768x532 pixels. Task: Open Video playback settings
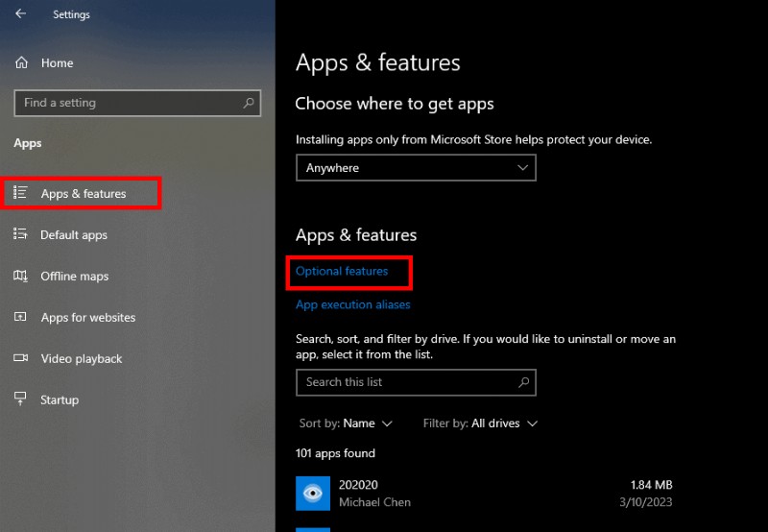(82, 358)
